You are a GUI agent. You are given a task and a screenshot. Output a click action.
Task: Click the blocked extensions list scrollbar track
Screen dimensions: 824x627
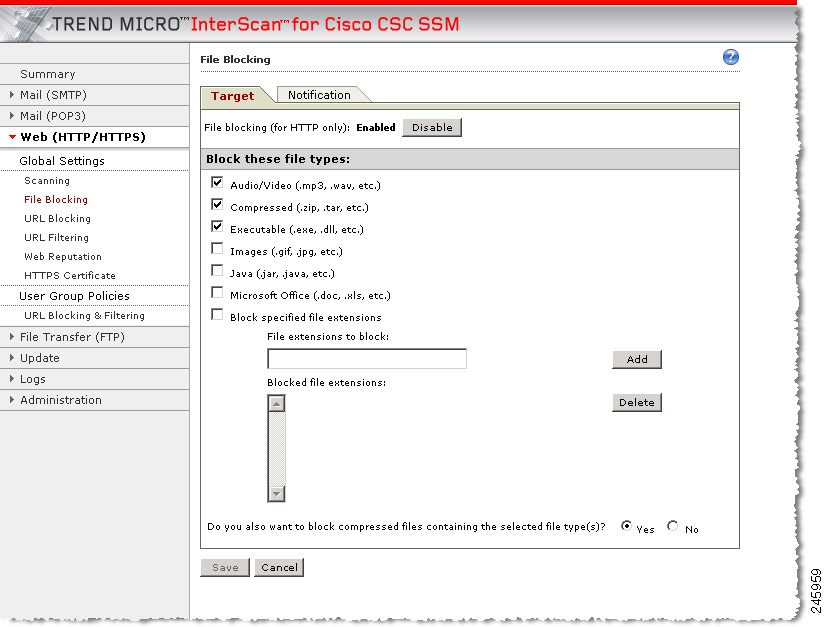tap(276, 449)
